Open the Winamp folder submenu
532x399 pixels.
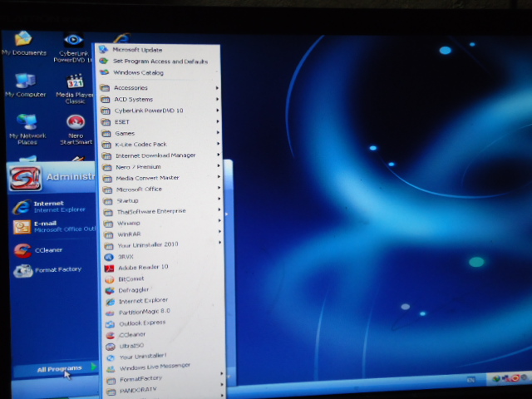coord(163,223)
